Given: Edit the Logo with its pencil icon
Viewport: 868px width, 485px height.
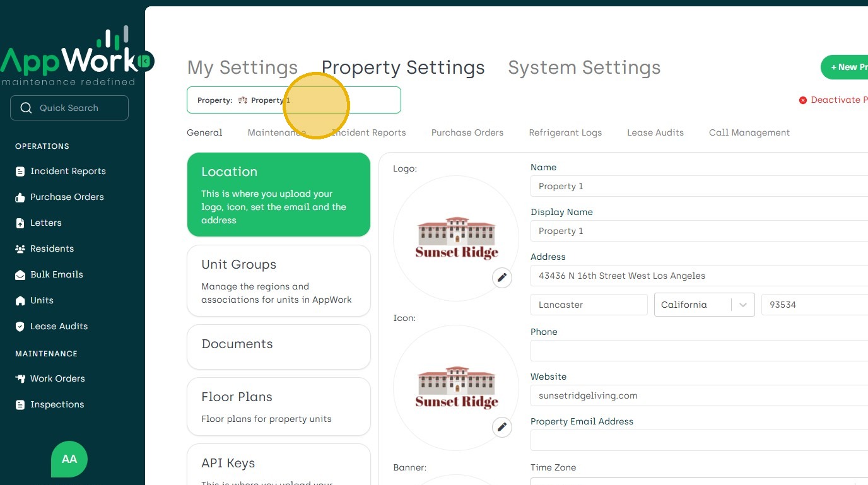Looking at the screenshot, I should (502, 278).
